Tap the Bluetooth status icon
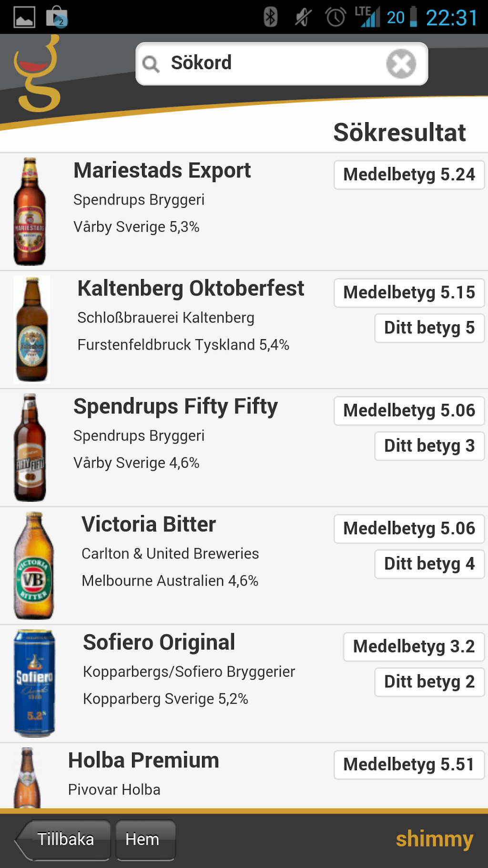 270,18
